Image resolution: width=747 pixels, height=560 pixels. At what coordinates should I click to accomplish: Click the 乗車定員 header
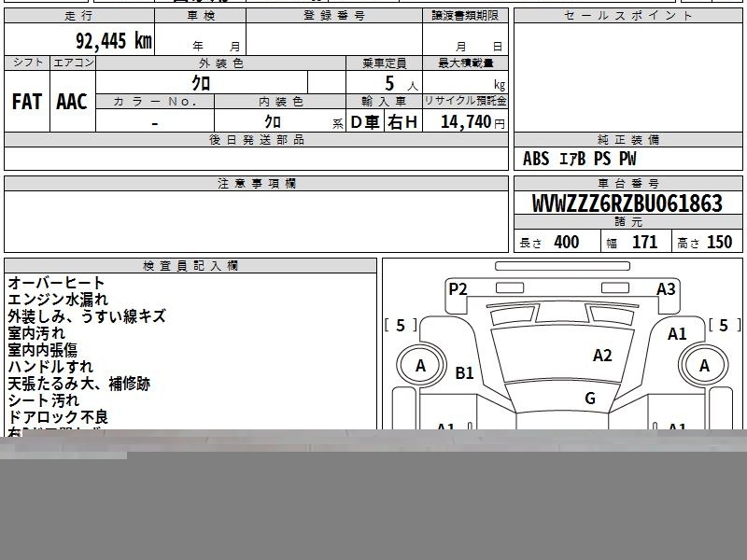(x=384, y=63)
